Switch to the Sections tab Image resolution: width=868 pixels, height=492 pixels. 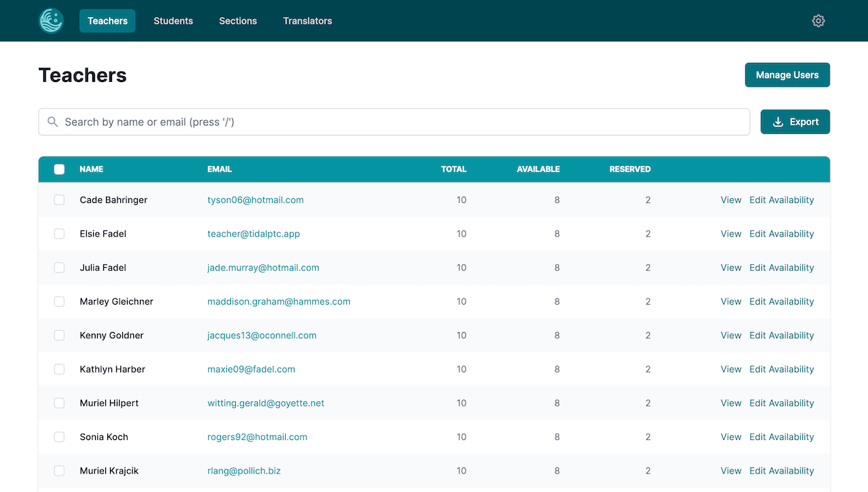coord(238,20)
